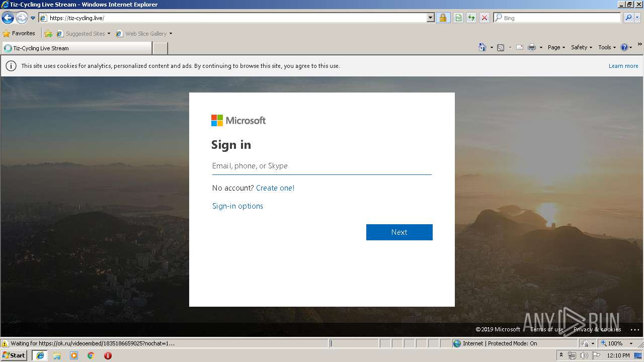Screen dimensions: 644x362
Task: Open the Tools menu
Action: pyautogui.click(x=607, y=47)
